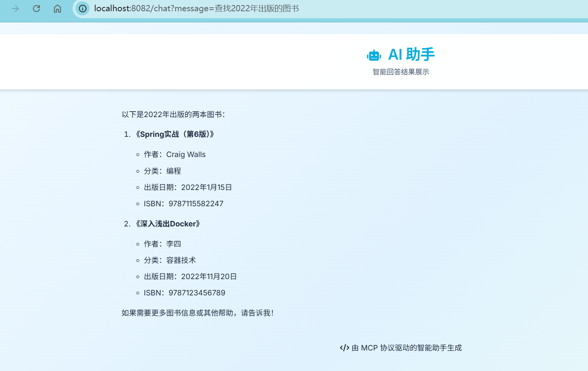Select the book title 《Spring实战（第6版）》
This screenshot has height=371, width=588.
coord(174,134)
